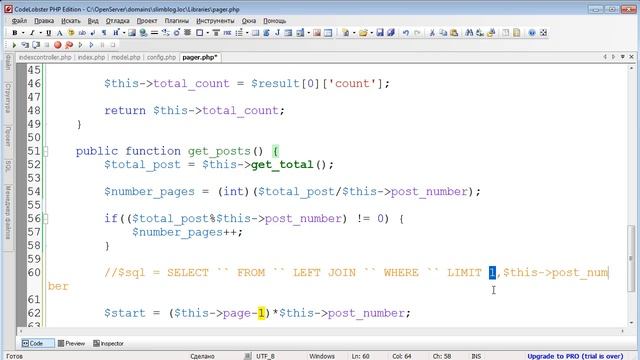Click Upgrade to PRO link

575,356
